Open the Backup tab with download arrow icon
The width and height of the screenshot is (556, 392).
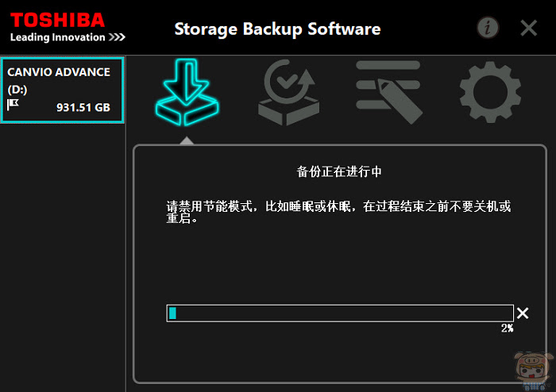pos(187,92)
